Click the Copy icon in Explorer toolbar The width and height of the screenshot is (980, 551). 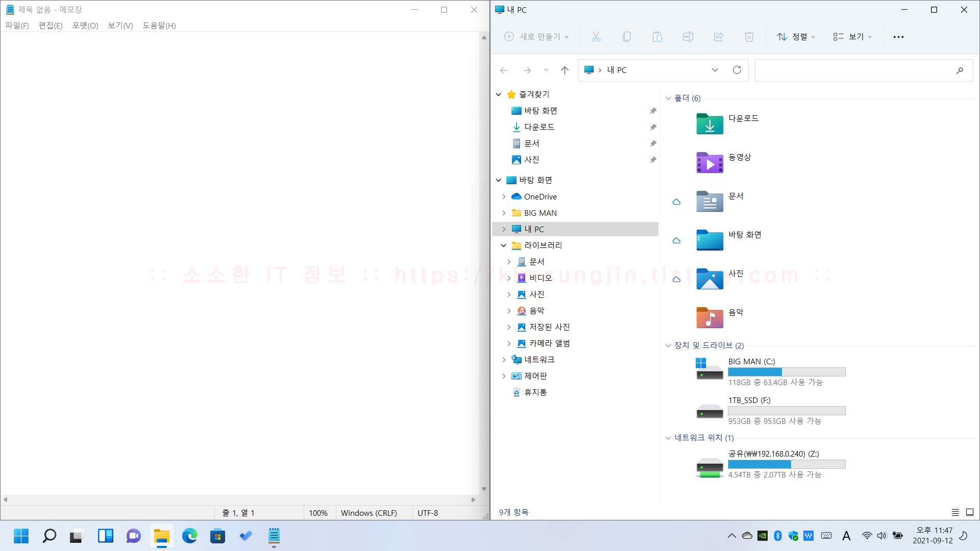[x=626, y=37]
